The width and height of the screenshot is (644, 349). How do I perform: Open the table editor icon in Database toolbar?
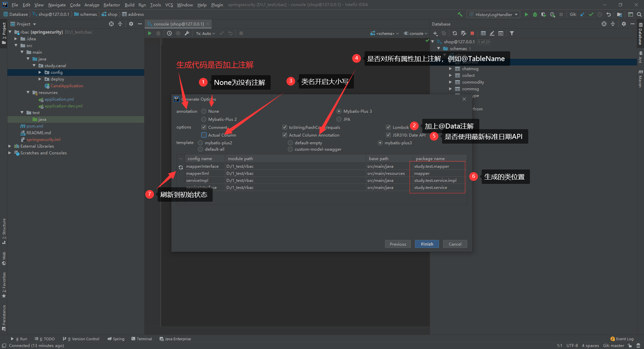[x=483, y=33]
